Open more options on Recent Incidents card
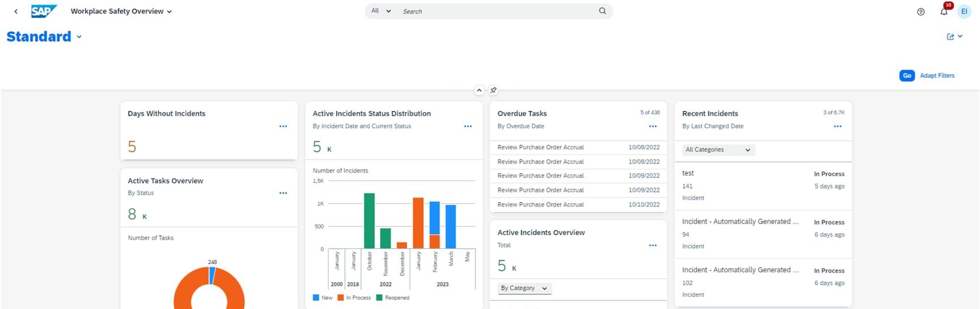The height and width of the screenshot is (309, 980). point(838,126)
